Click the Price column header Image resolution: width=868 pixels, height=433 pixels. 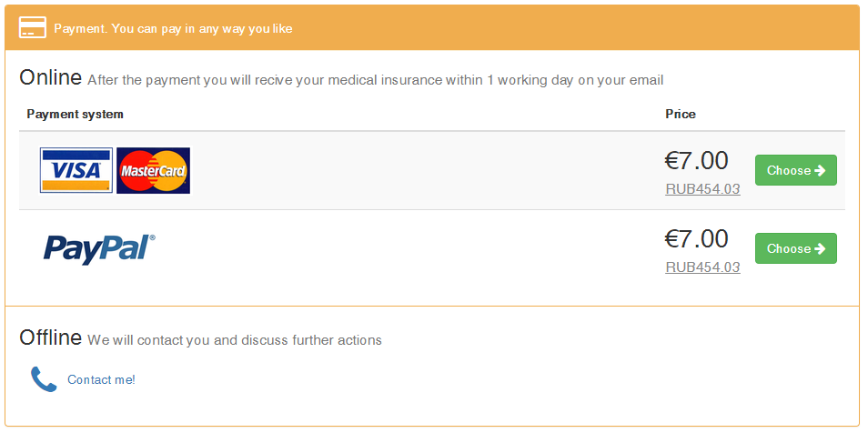coord(681,114)
